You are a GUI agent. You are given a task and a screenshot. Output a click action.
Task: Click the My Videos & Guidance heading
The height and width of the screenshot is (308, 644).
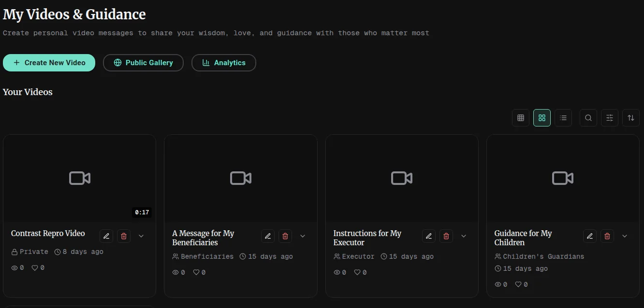point(74,14)
